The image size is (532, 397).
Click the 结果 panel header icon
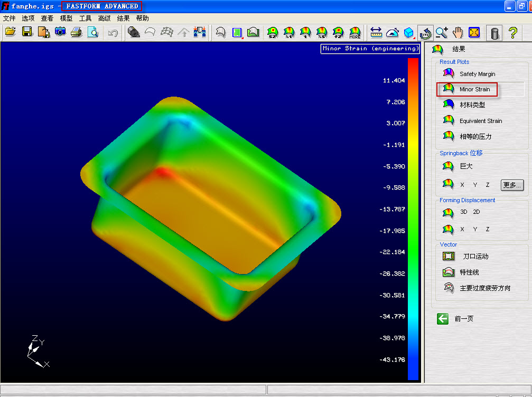pos(437,49)
